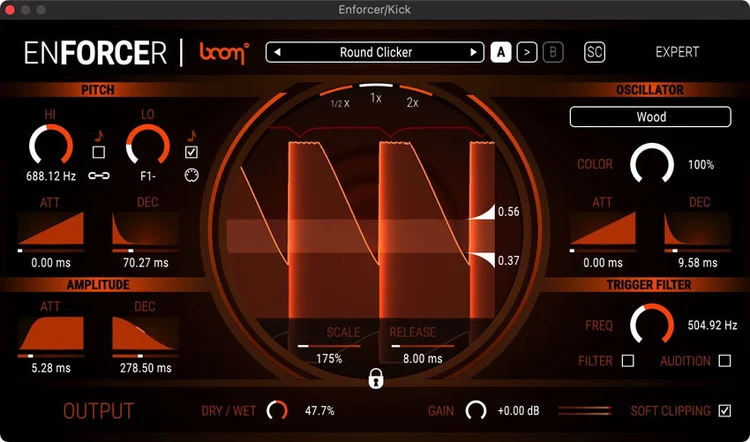Select preset slot A
The width and height of the screenshot is (750, 442).
[501, 53]
